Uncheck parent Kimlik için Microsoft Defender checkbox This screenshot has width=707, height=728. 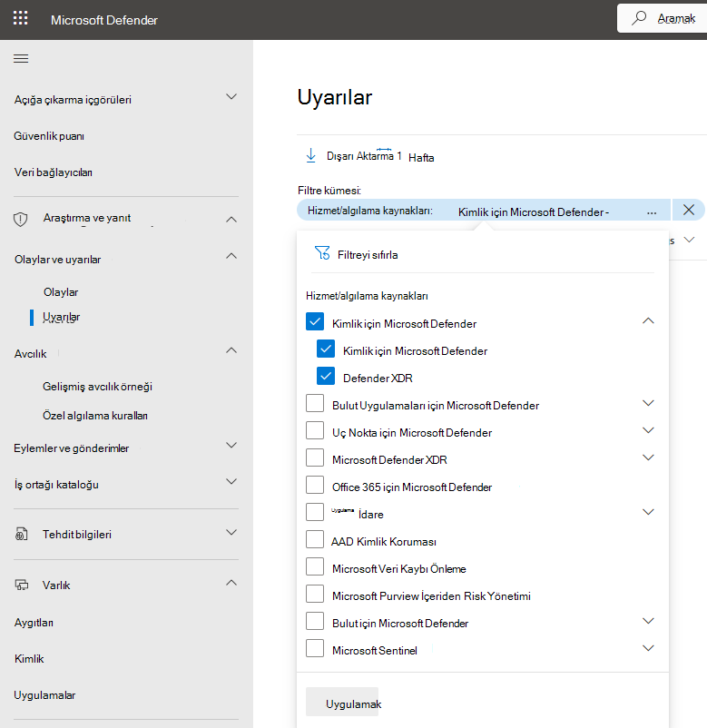click(x=315, y=321)
